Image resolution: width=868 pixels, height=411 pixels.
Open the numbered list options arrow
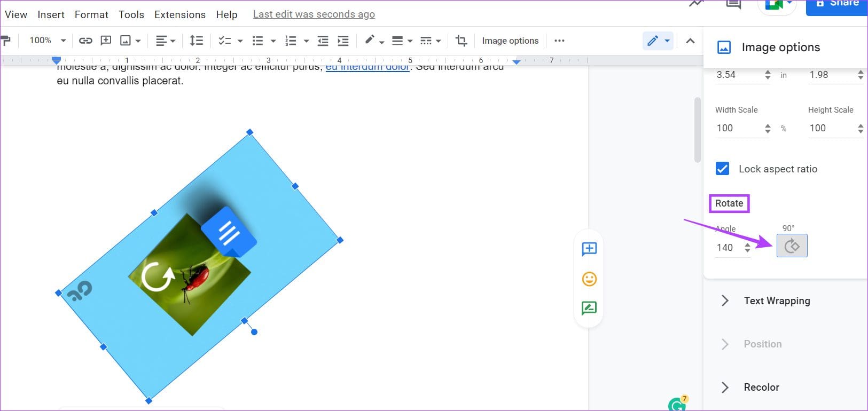[x=306, y=41]
